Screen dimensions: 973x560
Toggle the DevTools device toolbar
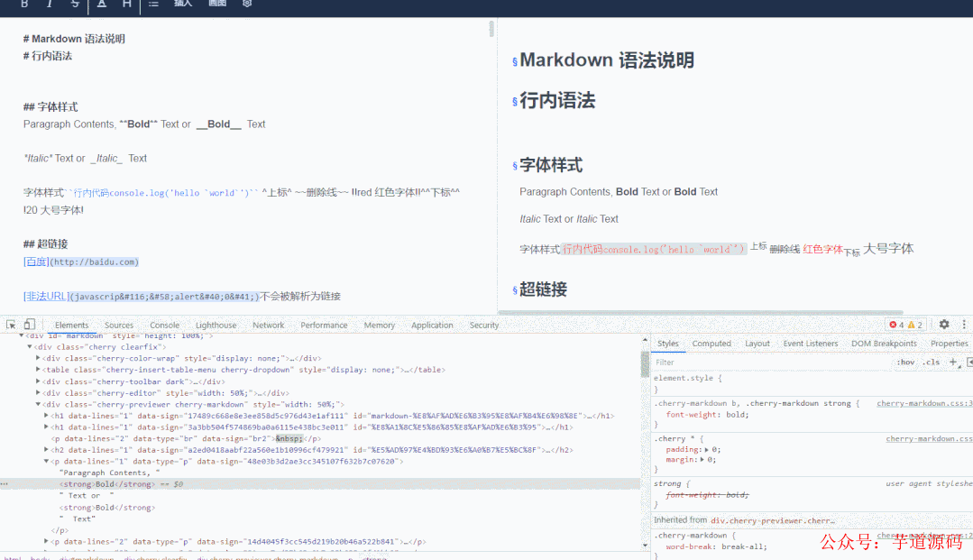(x=29, y=325)
